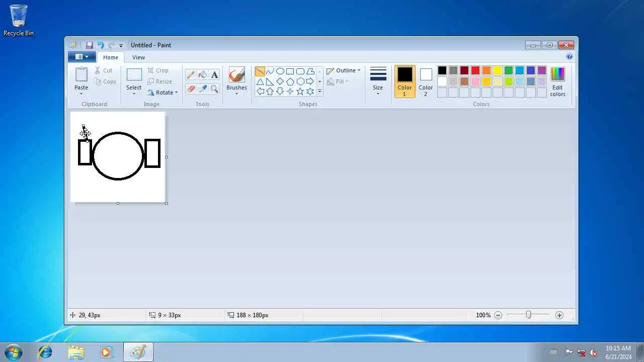Click the zoom slider handle
Viewport: 644px width, 362px height.
[x=528, y=315]
